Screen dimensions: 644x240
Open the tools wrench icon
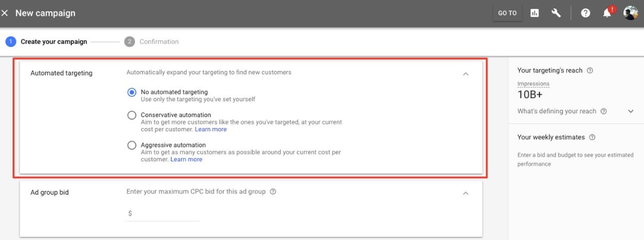(x=556, y=13)
